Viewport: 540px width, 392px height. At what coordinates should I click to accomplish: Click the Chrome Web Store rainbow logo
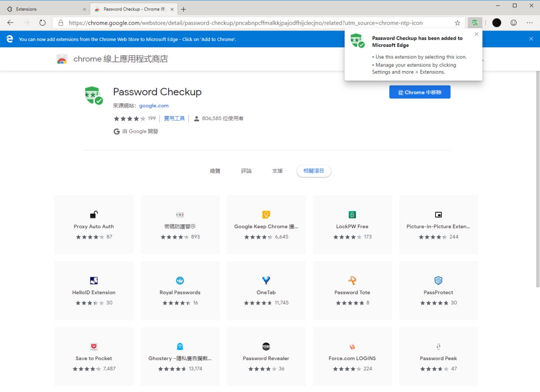click(62, 59)
